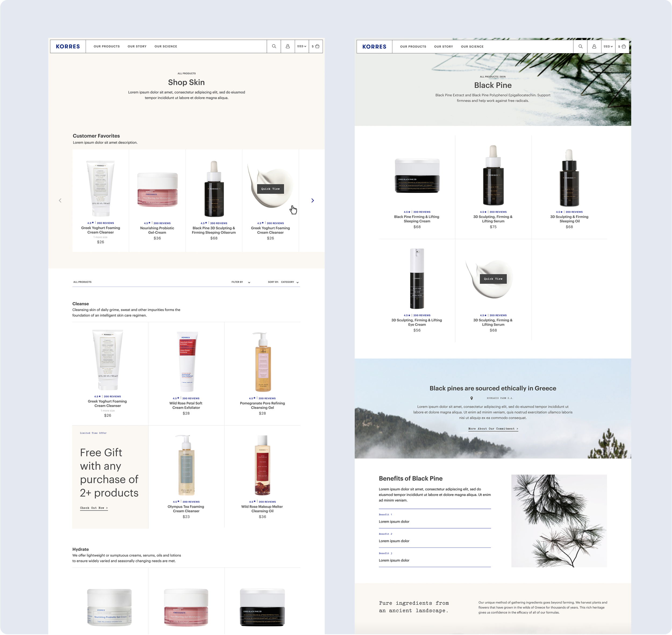
Task: Click KORRES logo on Shop Skin page
Action: point(68,46)
